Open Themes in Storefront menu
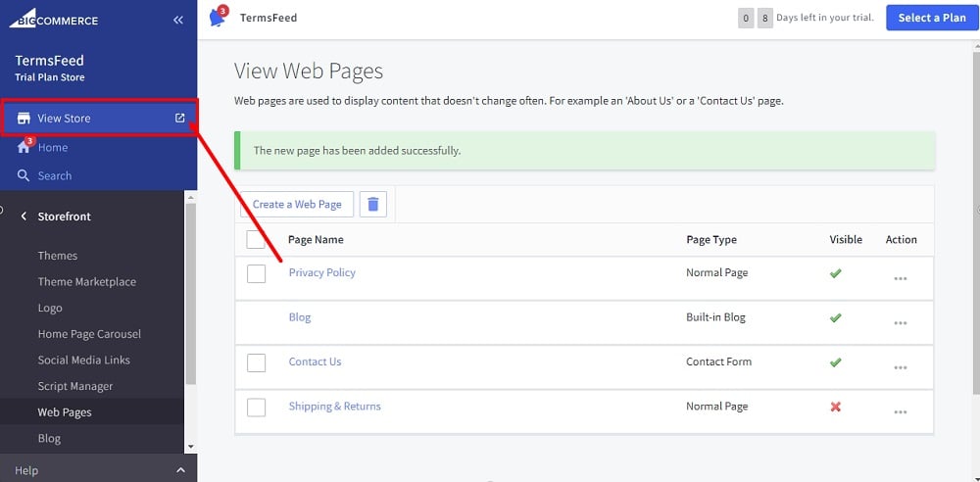This screenshot has height=482, width=980. 58,256
